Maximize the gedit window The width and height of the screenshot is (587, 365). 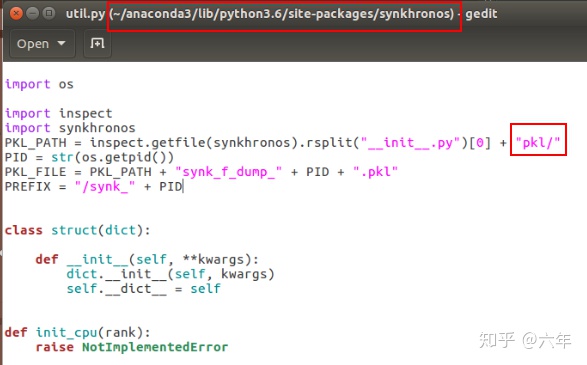pos(49,14)
